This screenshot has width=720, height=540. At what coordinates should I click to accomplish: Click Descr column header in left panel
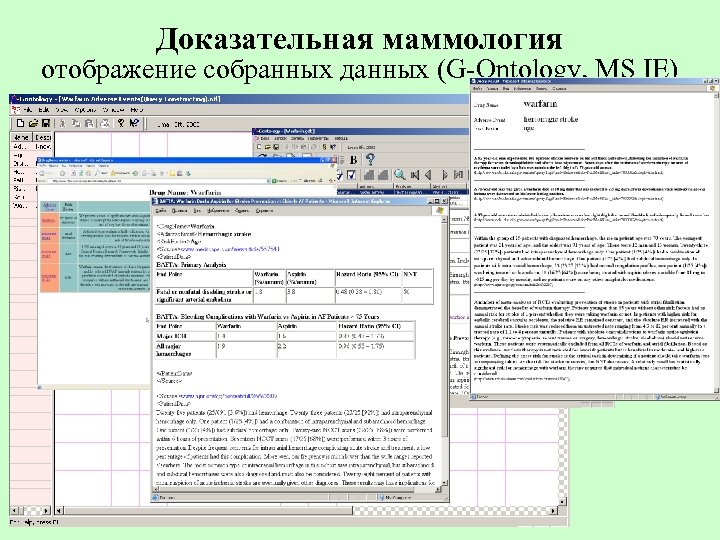pyautogui.click(x=42, y=137)
